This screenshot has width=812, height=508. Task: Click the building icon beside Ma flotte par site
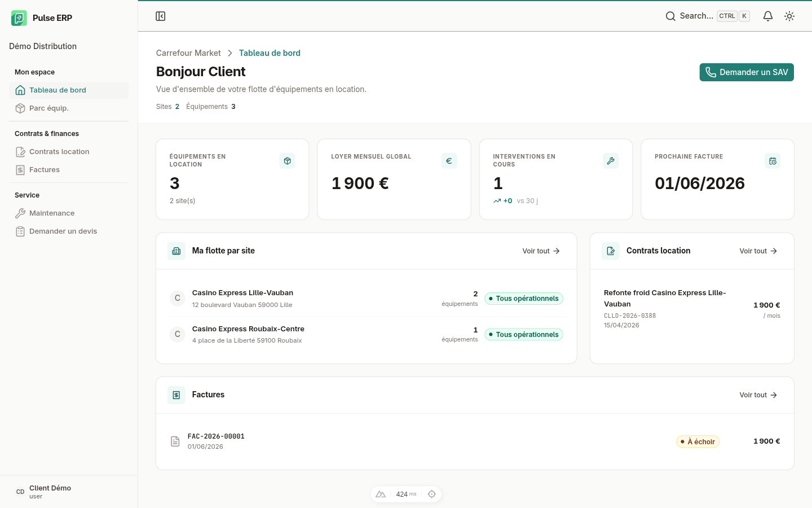(176, 251)
